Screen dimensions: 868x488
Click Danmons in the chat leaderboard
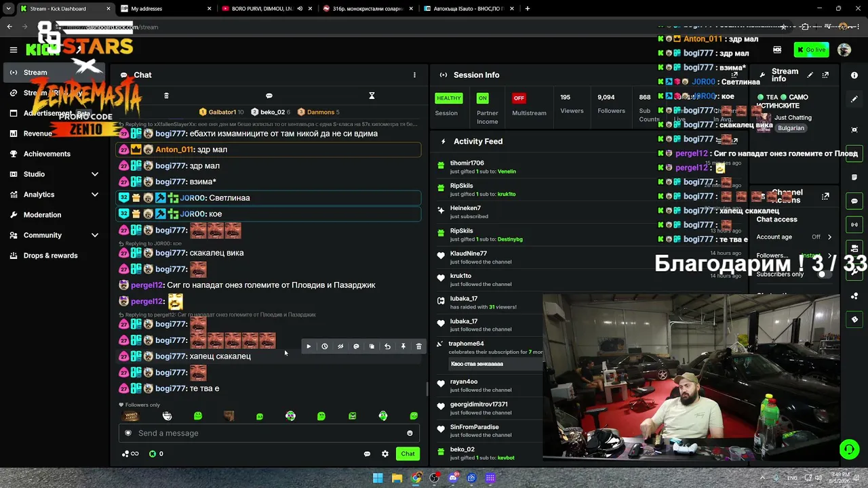tap(319, 112)
